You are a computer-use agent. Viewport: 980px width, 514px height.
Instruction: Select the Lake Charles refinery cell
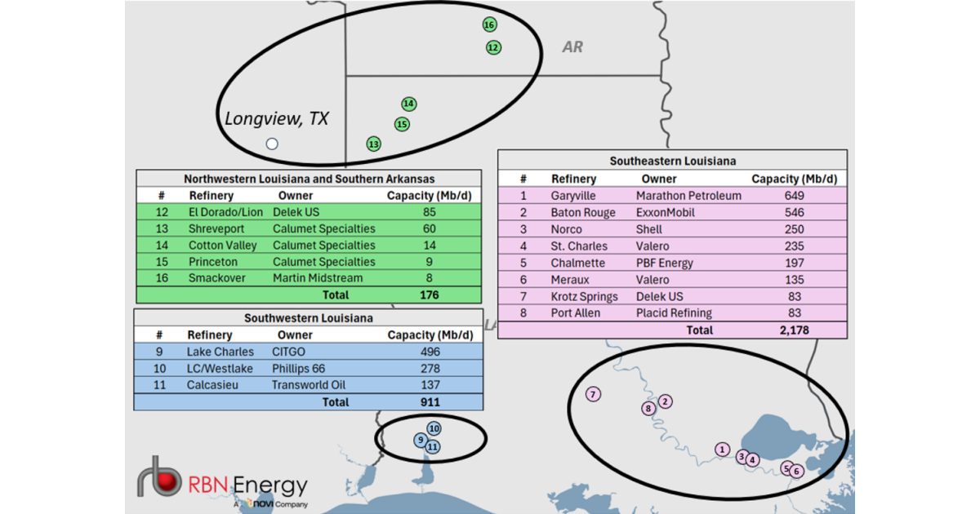click(220, 352)
